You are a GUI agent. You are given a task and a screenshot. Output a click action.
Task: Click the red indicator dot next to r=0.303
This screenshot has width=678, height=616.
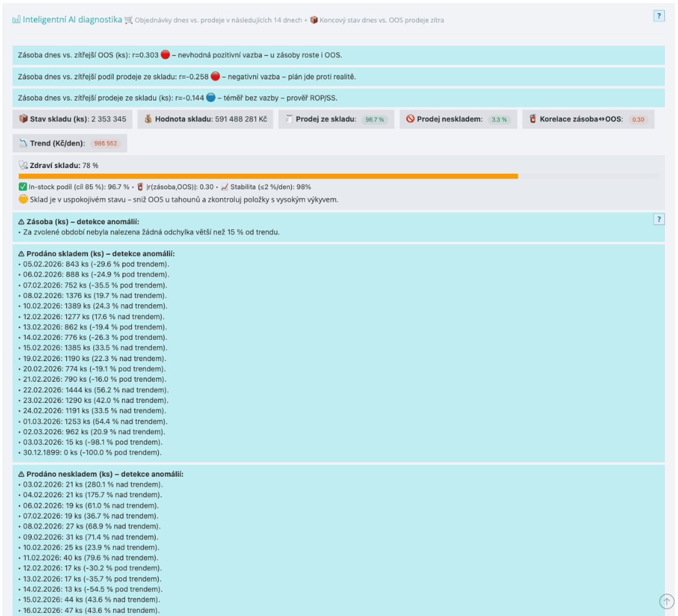point(165,54)
